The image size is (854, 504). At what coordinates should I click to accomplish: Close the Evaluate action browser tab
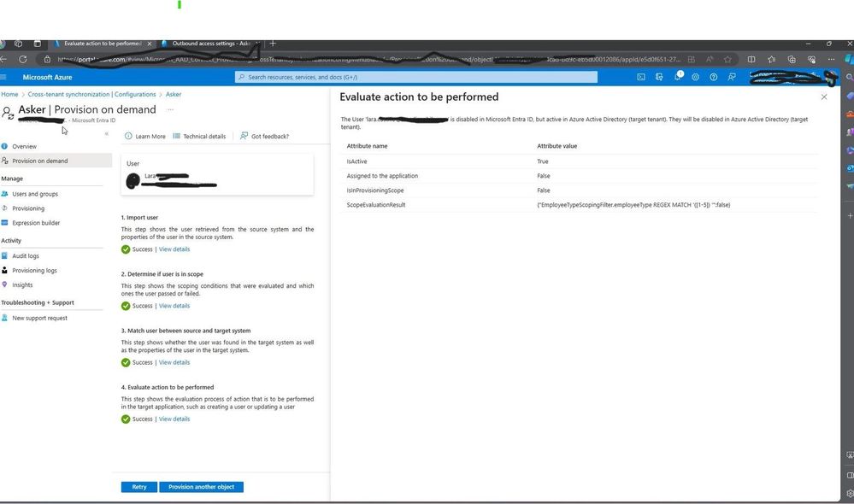150,44
